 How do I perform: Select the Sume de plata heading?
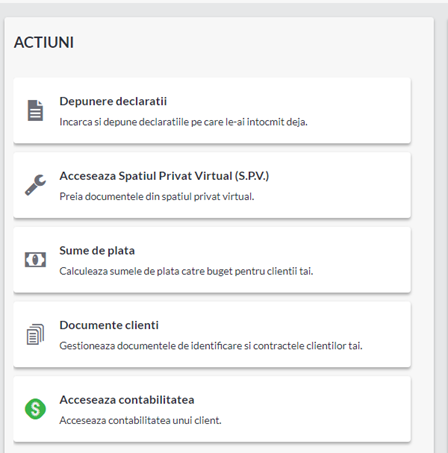tap(97, 251)
